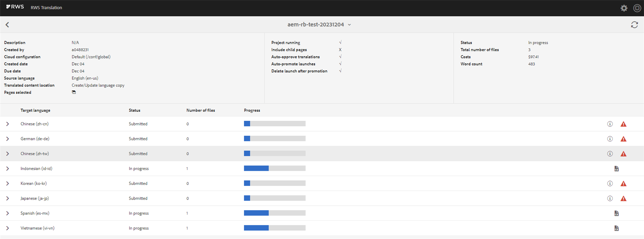Show info for Chinese (zh-tw) row
Image resolution: width=644 pixels, height=239 pixels.
[610, 154]
